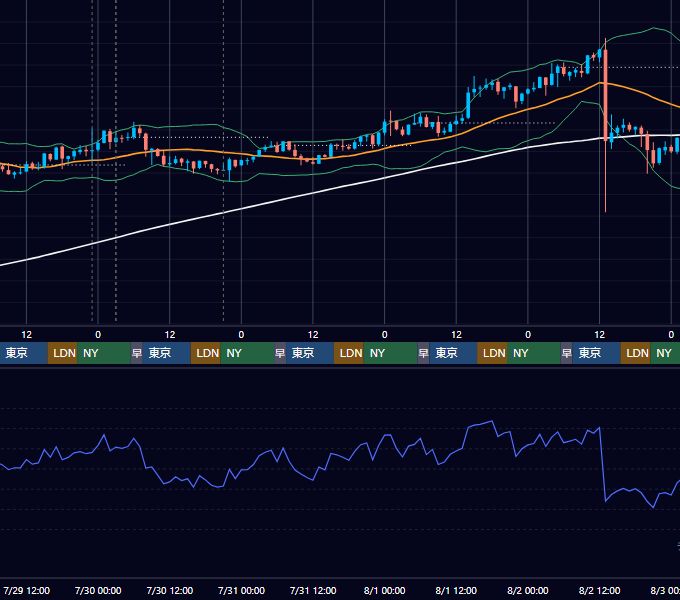The height and width of the screenshot is (600, 680).
Task: Click the 早 block just before 8/1 12:00
Action: 423,353
